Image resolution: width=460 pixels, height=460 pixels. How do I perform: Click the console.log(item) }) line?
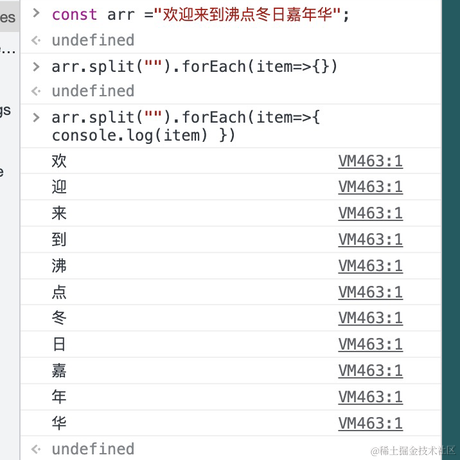click(143, 135)
